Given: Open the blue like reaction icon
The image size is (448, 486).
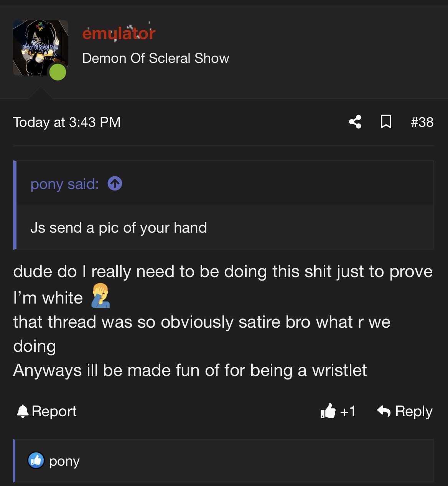Looking at the screenshot, I should coord(36,460).
